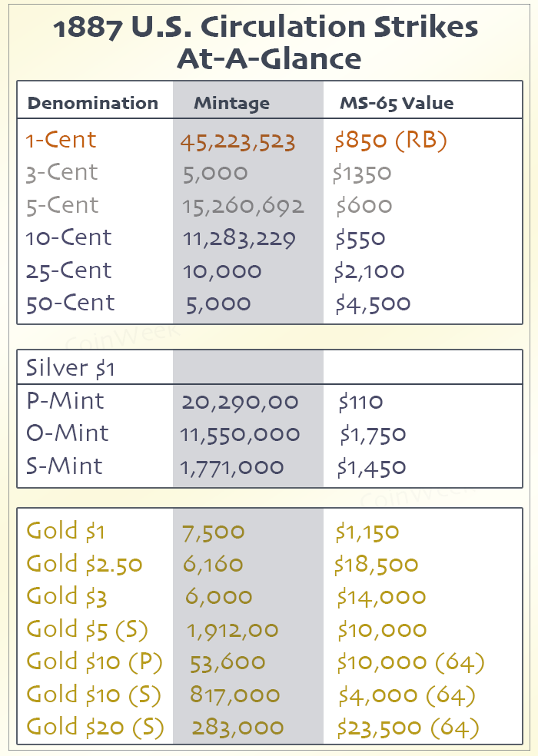Select the P-Mint row label

pyautogui.click(x=65, y=401)
